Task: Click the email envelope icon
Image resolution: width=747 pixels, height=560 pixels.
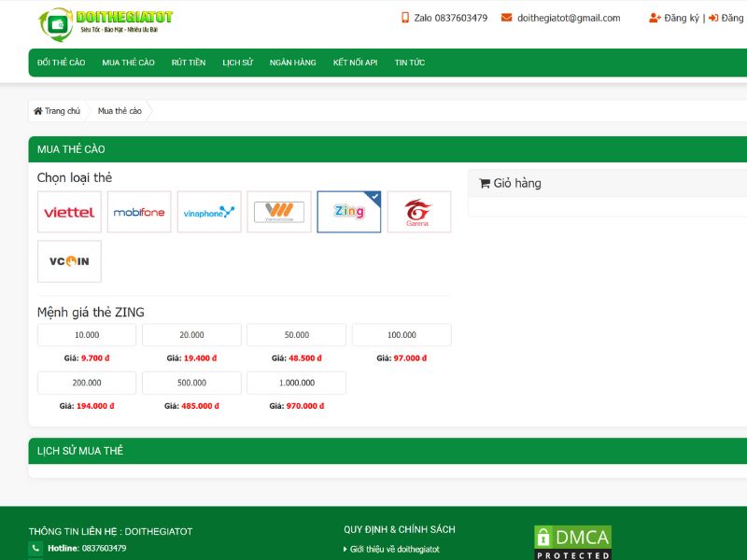Action: pos(506,18)
